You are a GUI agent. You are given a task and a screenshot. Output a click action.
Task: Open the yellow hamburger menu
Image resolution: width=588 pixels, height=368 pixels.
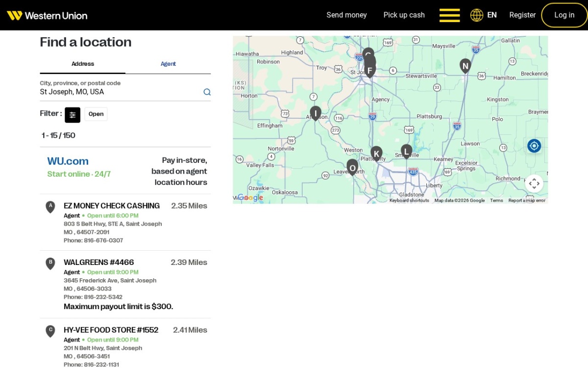pos(449,15)
